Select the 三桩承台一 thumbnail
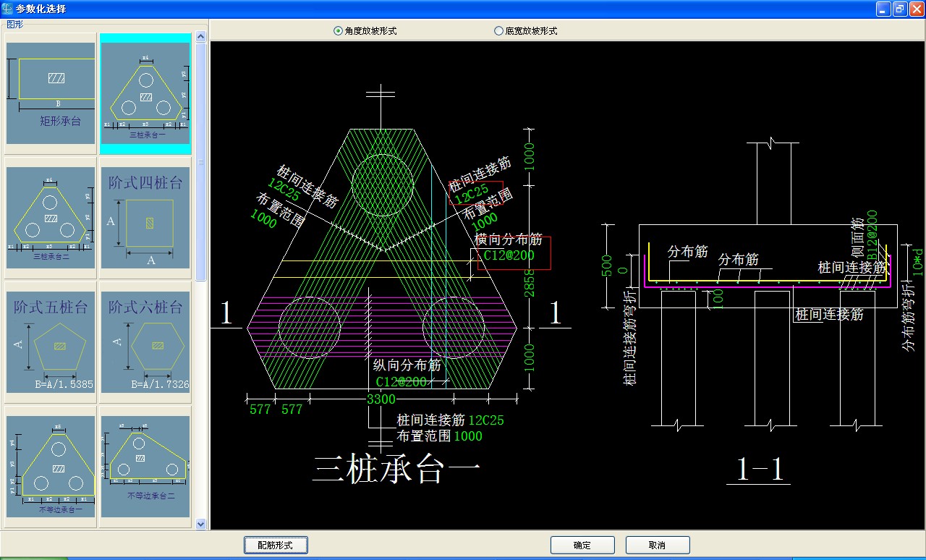926x560 pixels. pos(145,93)
